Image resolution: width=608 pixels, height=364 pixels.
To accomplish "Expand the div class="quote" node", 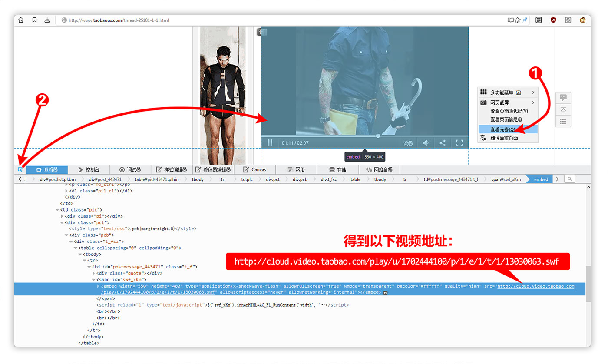I will point(94,273).
